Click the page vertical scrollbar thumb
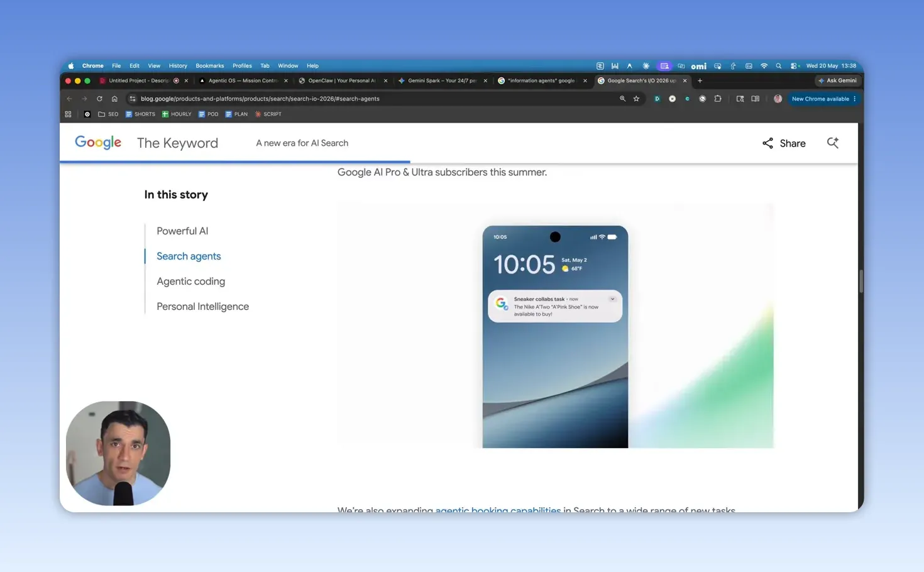 pyautogui.click(x=861, y=281)
